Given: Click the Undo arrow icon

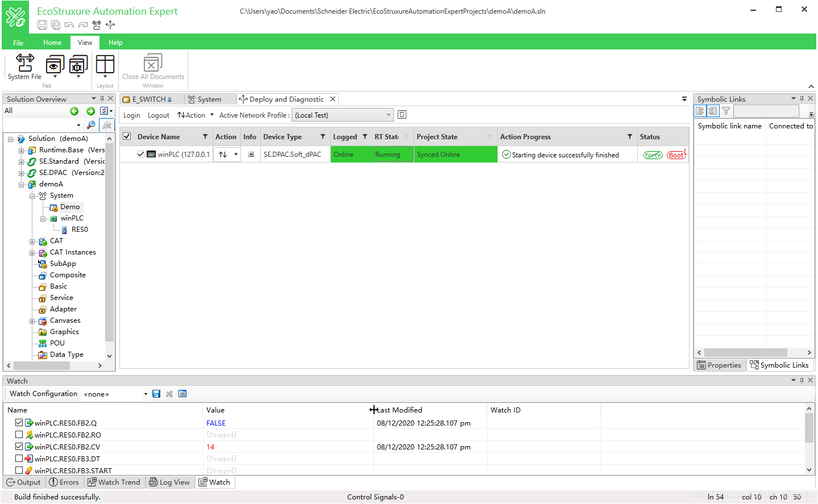Looking at the screenshot, I should 69,25.
